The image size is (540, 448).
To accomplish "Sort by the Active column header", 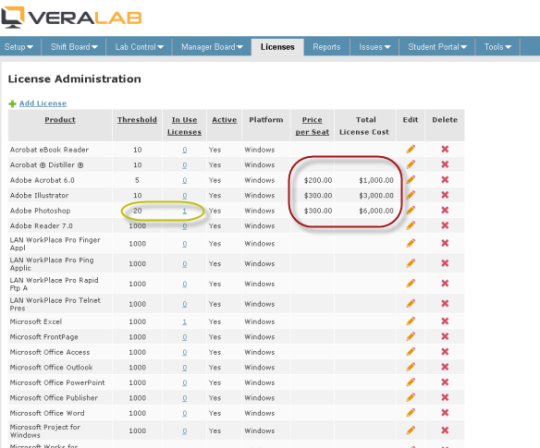I will [x=224, y=120].
